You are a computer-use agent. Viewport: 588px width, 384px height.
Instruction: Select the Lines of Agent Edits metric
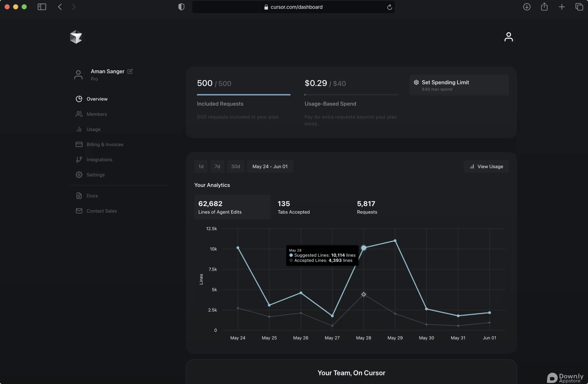pos(232,207)
